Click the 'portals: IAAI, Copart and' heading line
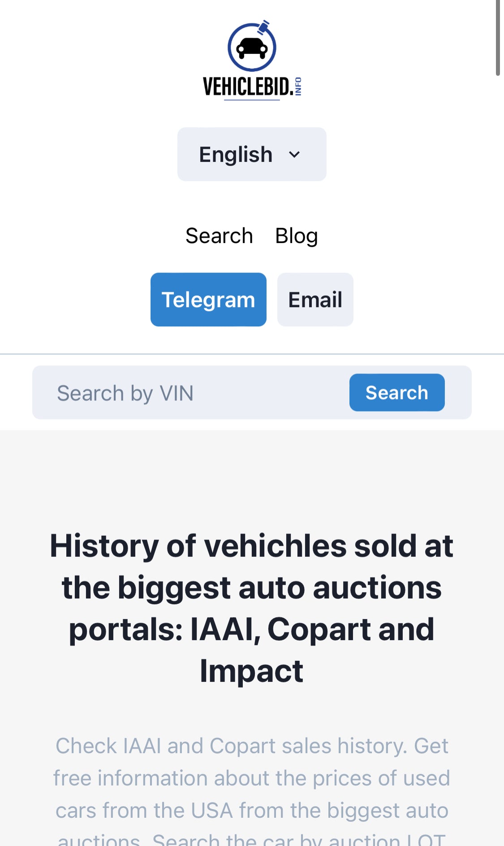 tap(252, 629)
